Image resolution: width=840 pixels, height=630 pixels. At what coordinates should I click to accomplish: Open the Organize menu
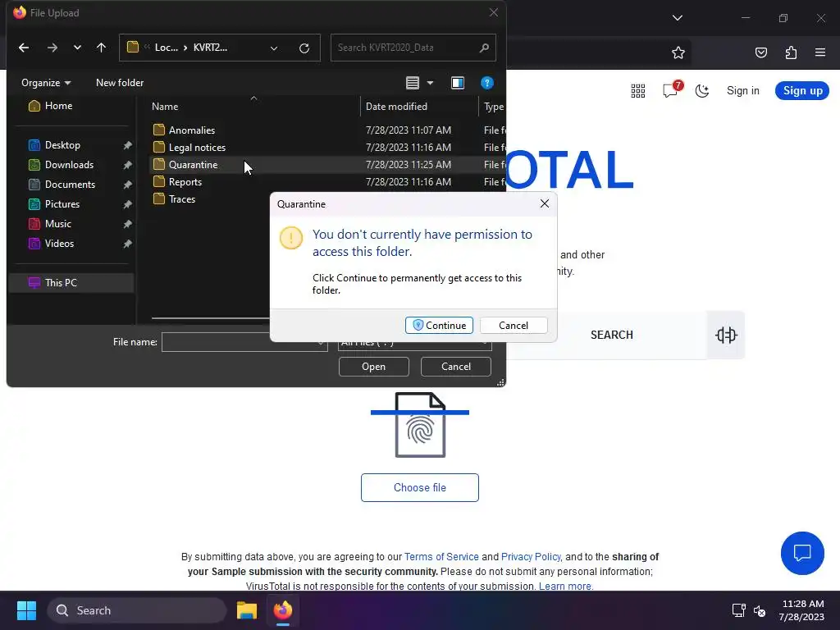coord(46,83)
